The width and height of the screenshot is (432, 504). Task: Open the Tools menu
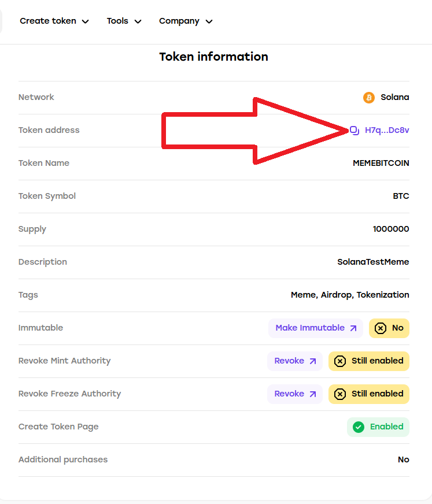click(x=124, y=21)
